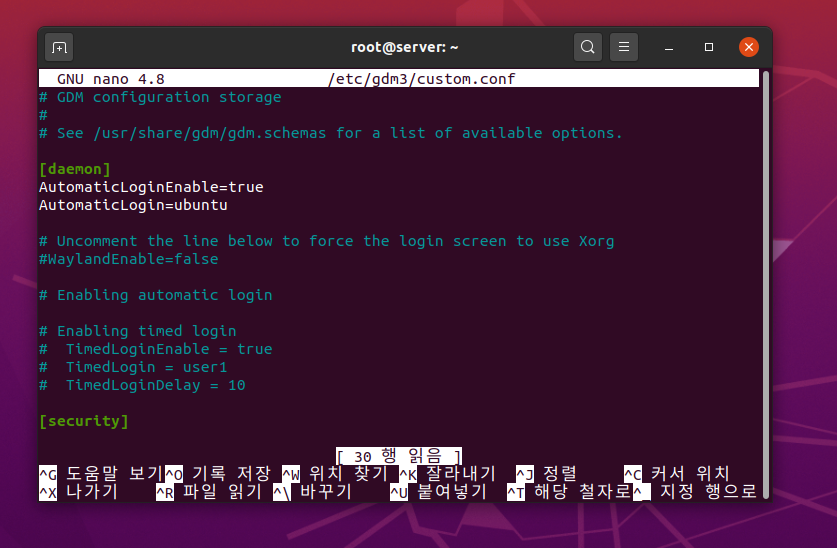Click the ^R 파일 읽기 shortcut

(x=209, y=491)
